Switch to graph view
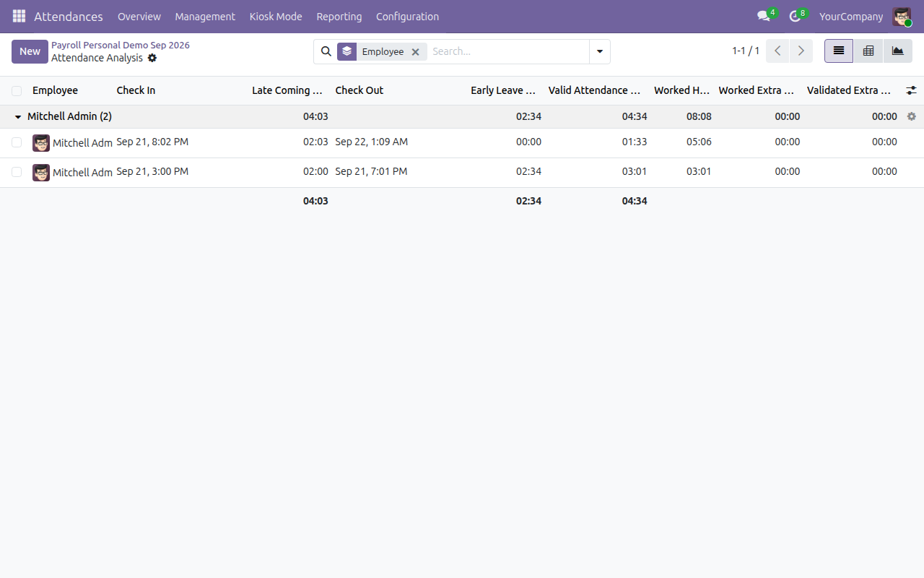 pos(898,51)
